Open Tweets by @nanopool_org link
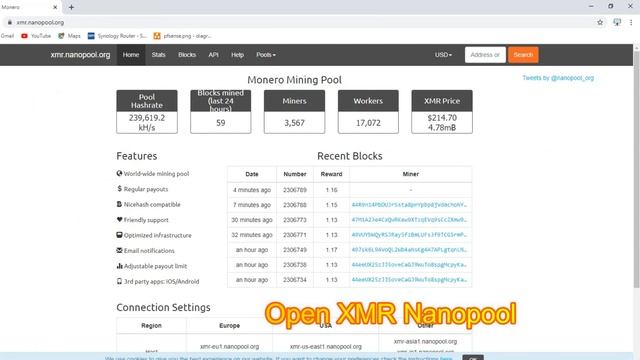The width and height of the screenshot is (640, 360). tap(558, 78)
